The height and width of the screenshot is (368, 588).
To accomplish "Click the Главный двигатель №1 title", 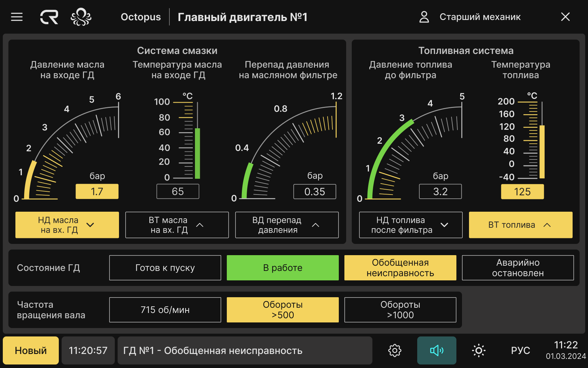I will 243,17.
